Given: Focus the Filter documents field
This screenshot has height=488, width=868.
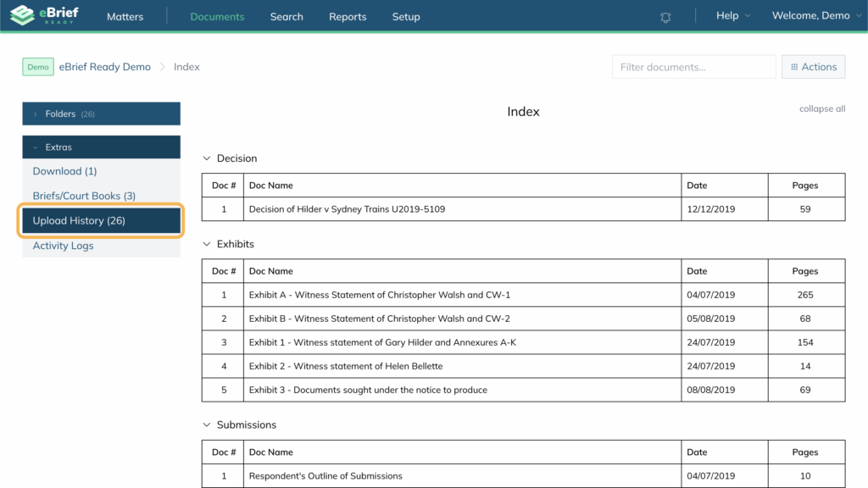Looking at the screenshot, I should coord(693,67).
